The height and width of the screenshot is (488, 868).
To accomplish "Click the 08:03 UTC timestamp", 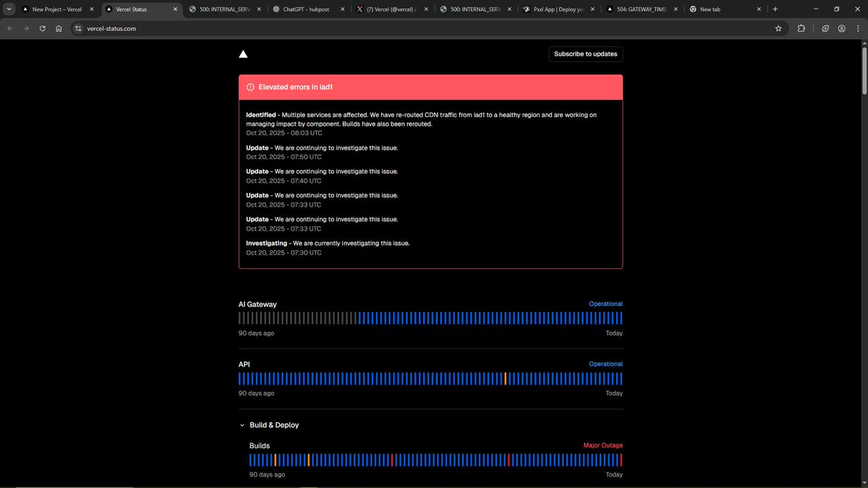I will tap(284, 133).
